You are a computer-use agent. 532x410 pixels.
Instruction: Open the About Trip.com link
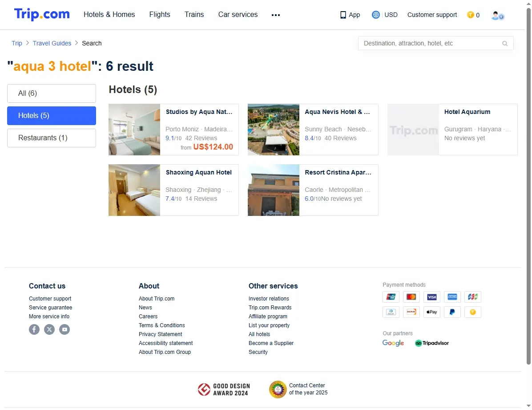(157, 299)
